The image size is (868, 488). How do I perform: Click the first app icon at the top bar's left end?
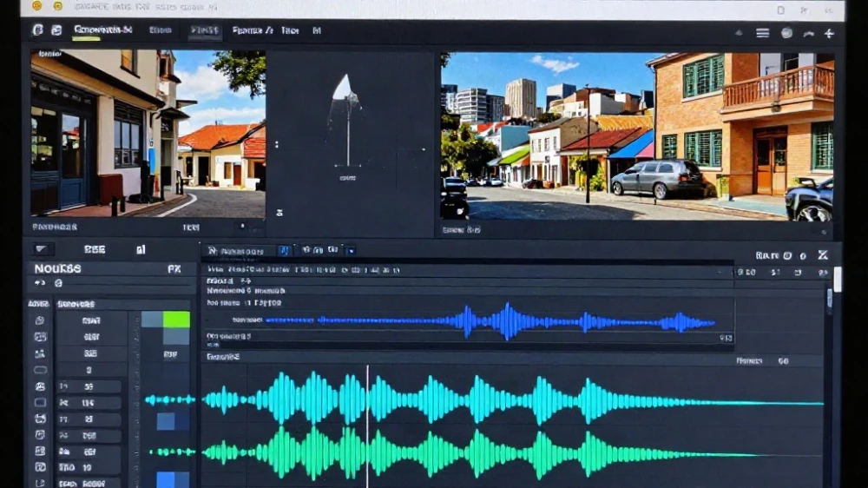[37, 30]
